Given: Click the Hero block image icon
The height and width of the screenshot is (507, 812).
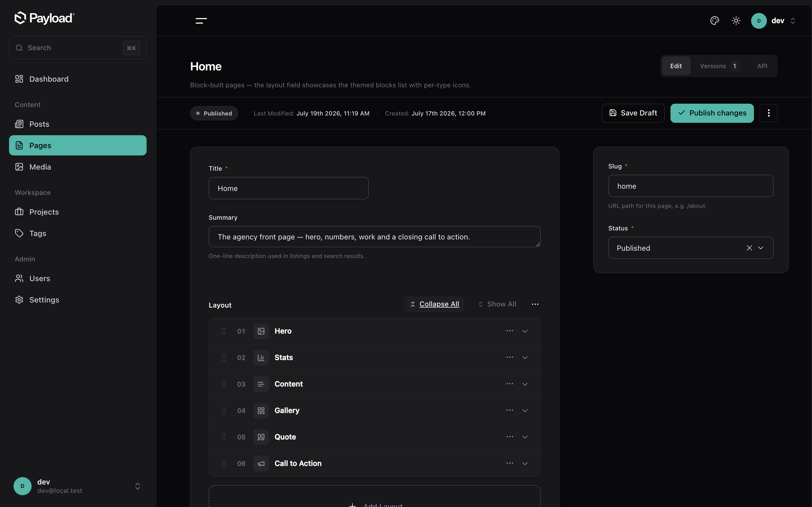Looking at the screenshot, I should 261,331.
